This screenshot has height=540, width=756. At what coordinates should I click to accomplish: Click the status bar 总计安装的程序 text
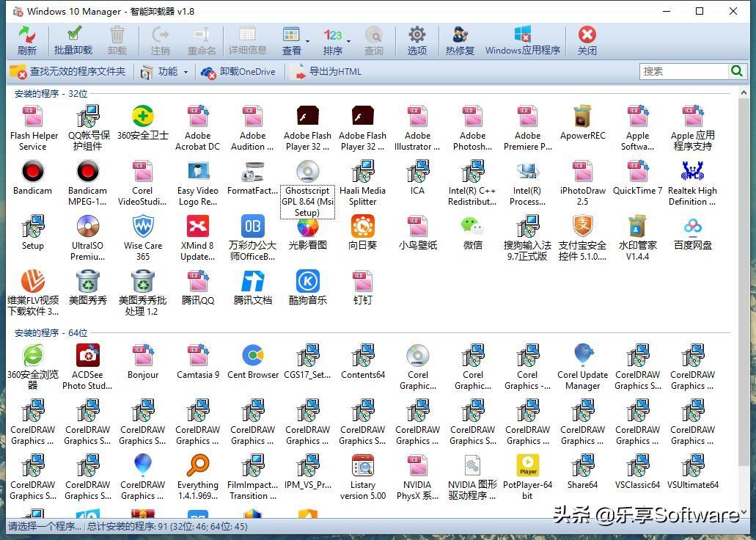point(168,527)
